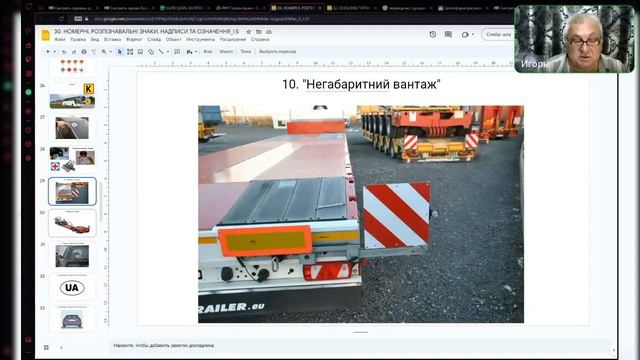Expand the new slide layout dropdown
Image resolution: width=640 pixels, height=360 pixels.
coord(55,52)
